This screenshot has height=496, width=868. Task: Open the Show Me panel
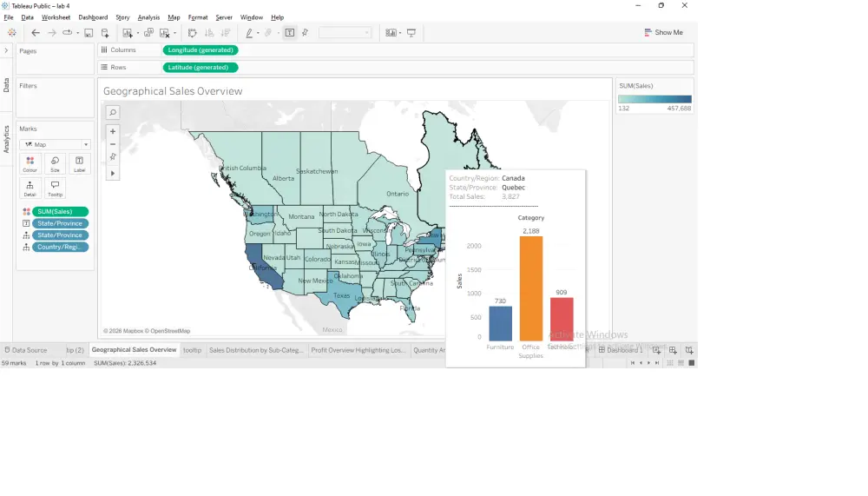(x=663, y=33)
